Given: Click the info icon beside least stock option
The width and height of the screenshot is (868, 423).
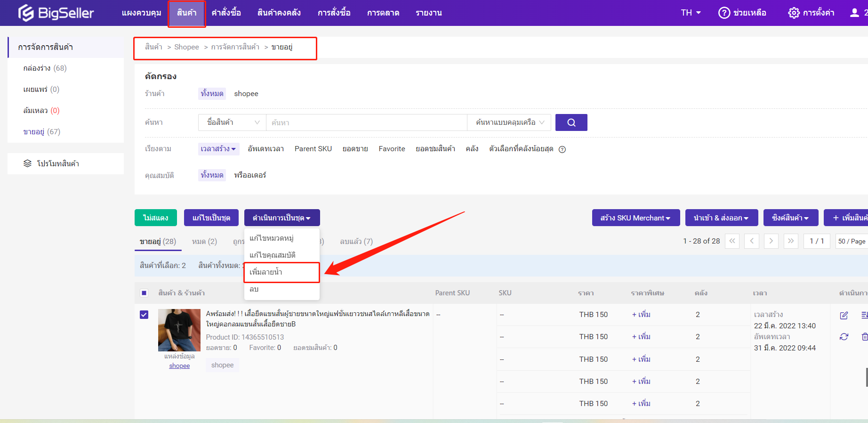Looking at the screenshot, I should click(562, 149).
